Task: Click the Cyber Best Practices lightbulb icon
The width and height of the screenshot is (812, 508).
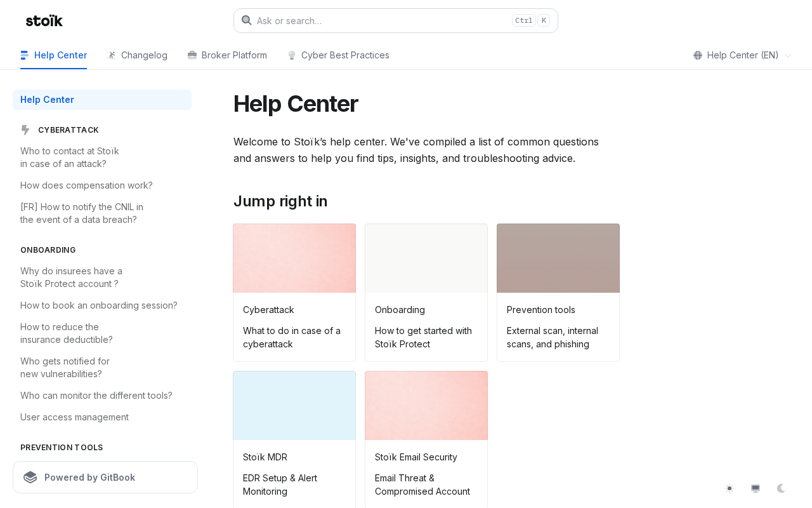Action: tap(292, 55)
